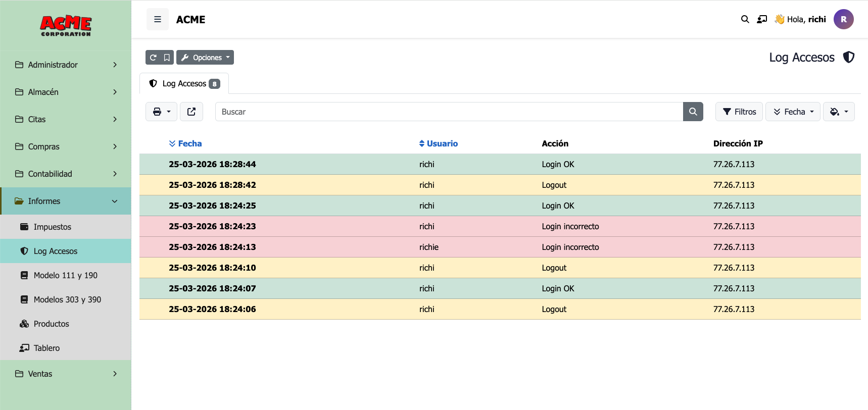Open the print options dropdown
Screen dimensions: 868x410
pos(161,112)
